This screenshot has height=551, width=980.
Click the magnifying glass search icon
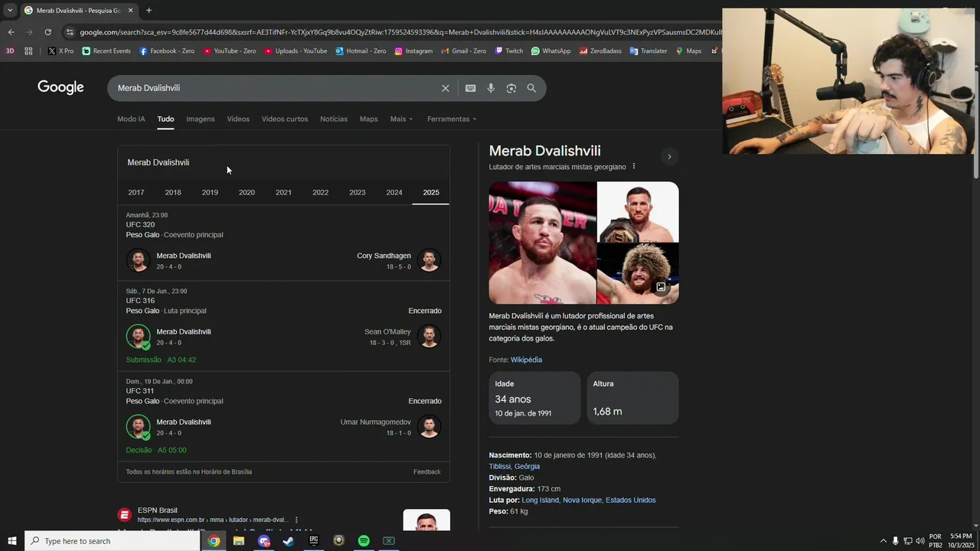(531, 88)
